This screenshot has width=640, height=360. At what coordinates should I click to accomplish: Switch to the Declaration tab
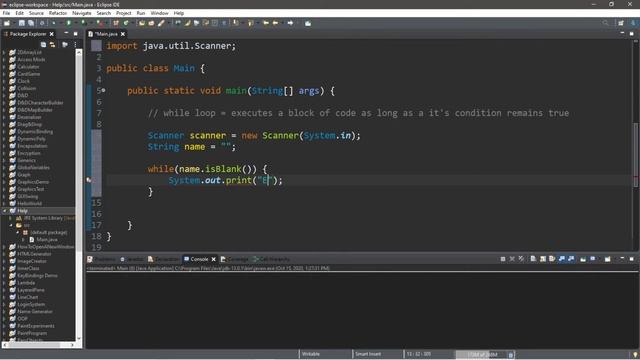click(164, 259)
